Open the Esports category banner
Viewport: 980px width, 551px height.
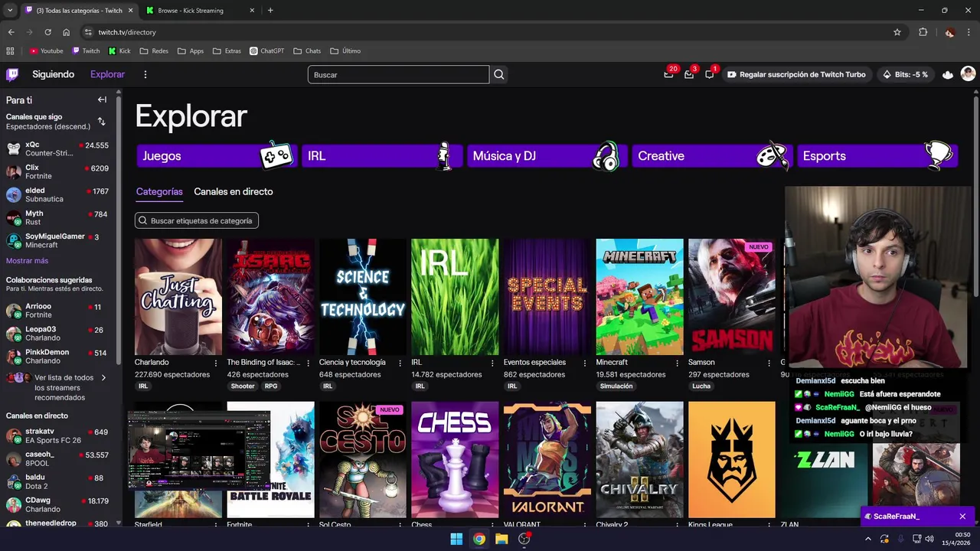coord(877,155)
